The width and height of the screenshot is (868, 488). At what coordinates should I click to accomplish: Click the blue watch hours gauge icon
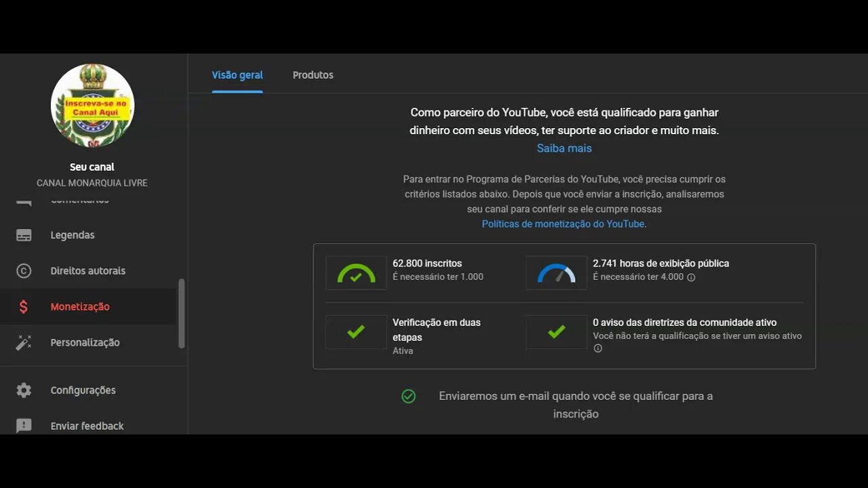pos(556,273)
